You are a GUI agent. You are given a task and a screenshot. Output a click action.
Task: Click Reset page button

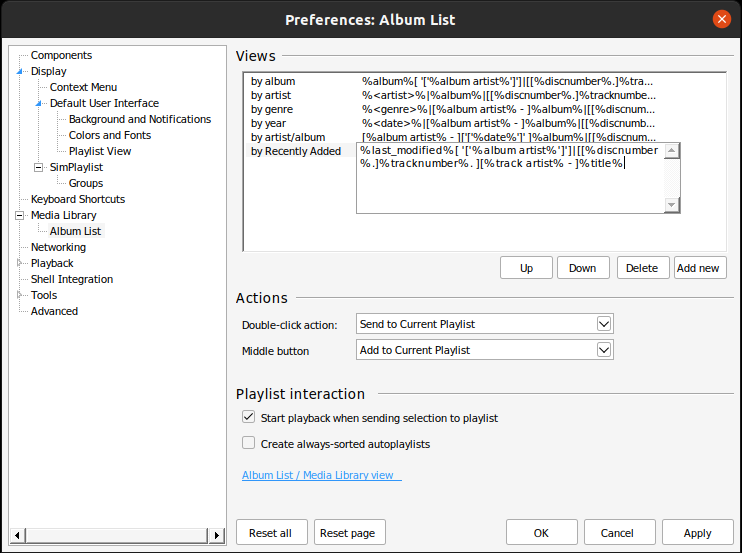click(350, 532)
